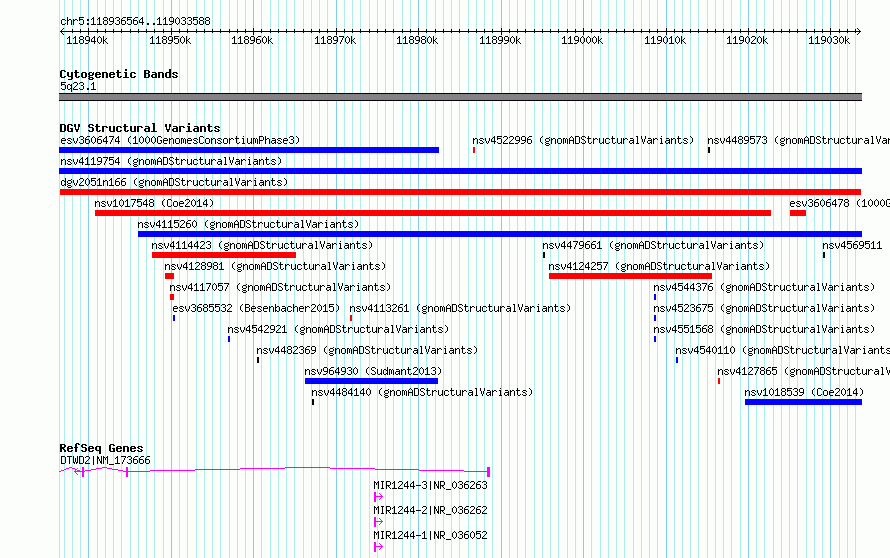Screen dimensions: 890x558
Task: Select nsv4119754 variant label
Action: click(x=171, y=161)
